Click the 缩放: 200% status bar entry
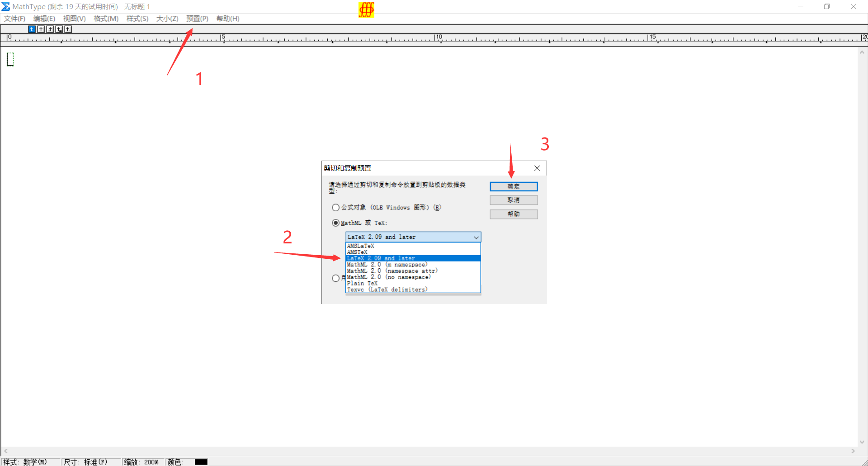Viewport: 868px width, 466px height. point(143,462)
